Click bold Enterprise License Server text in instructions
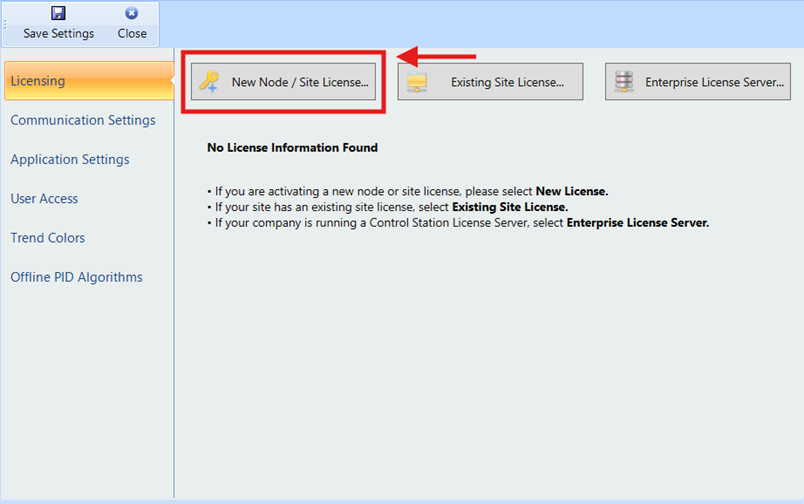 (x=637, y=223)
